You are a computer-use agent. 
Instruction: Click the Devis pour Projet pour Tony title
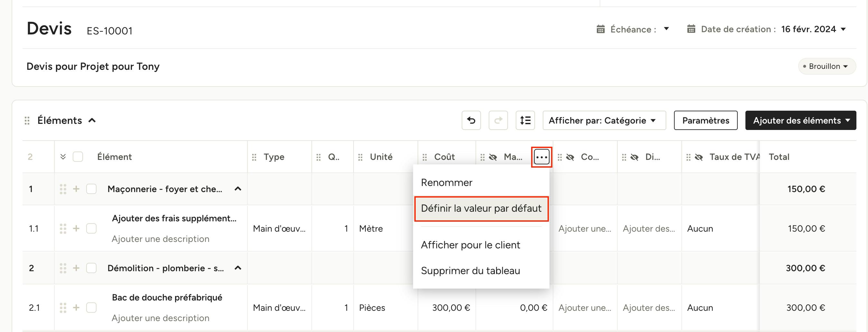[93, 66]
